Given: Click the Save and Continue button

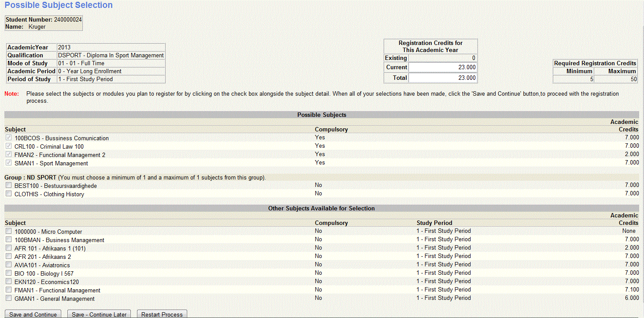Looking at the screenshot, I should coord(32,314).
